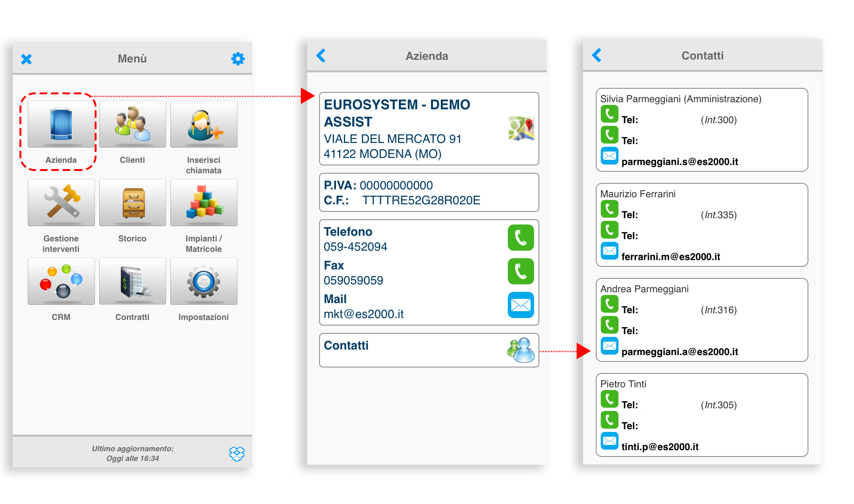This screenshot has height=504, width=854.
Task: Send mail to mkt@es2000.it envelope icon
Action: [521, 305]
